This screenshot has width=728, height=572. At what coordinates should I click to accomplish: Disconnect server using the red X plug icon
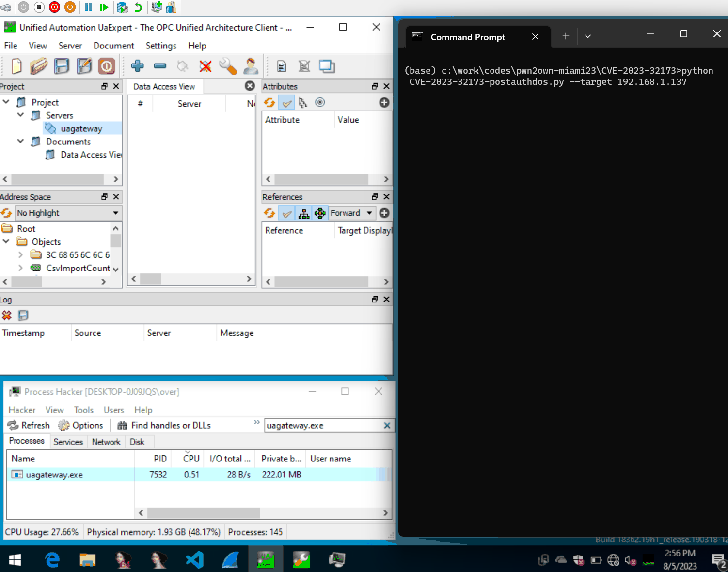tap(206, 66)
